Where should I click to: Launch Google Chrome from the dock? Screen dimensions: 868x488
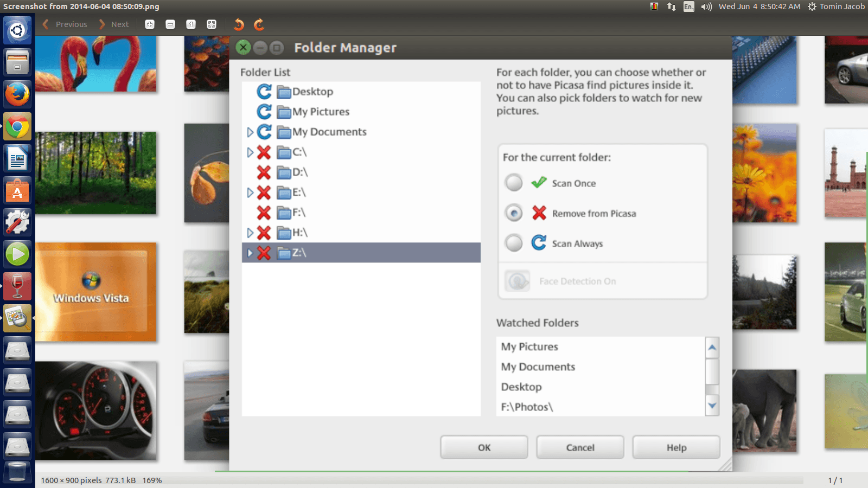(x=17, y=127)
